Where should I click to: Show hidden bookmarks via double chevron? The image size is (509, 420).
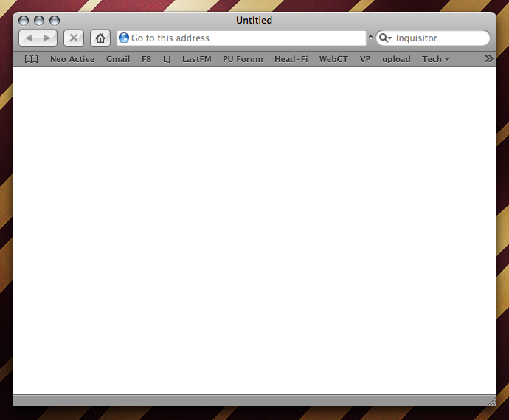point(488,59)
